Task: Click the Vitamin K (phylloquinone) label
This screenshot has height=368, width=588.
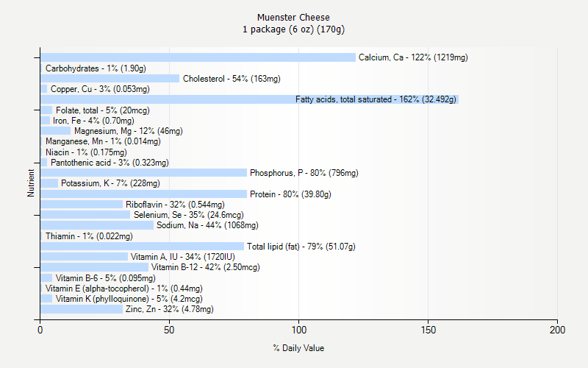Action: tap(129, 299)
